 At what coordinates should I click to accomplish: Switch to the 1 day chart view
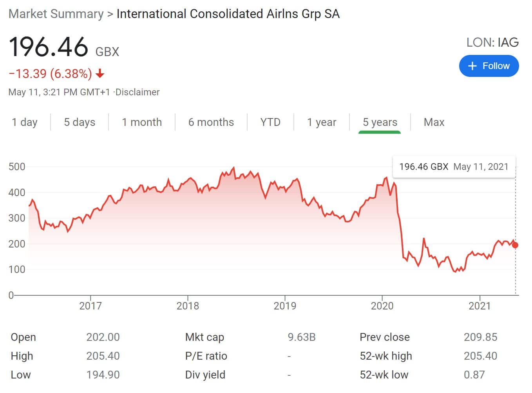(25, 122)
